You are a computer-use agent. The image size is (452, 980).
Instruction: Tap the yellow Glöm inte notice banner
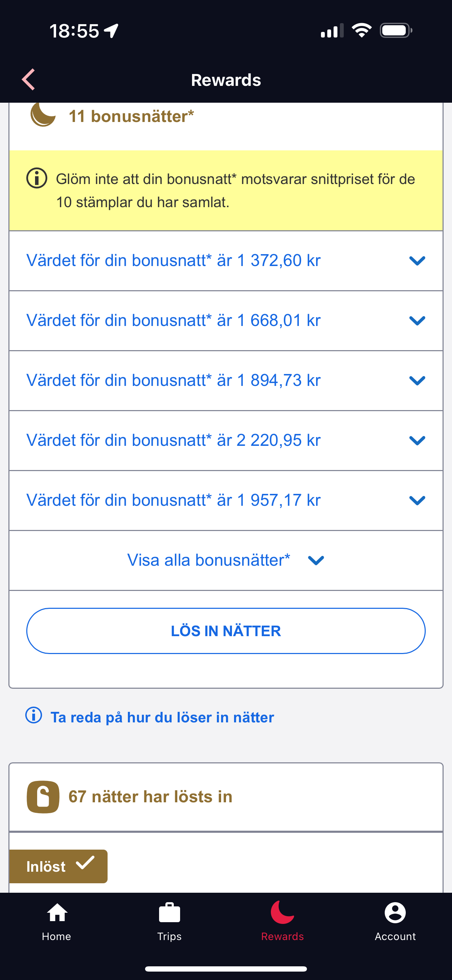click(x=235, y=191)
